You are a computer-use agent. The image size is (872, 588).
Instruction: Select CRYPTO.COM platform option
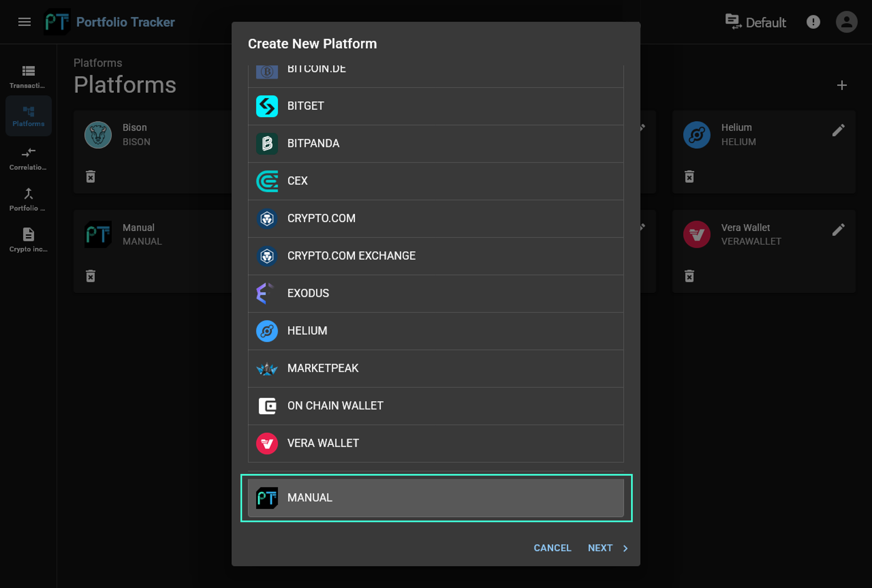436,219
